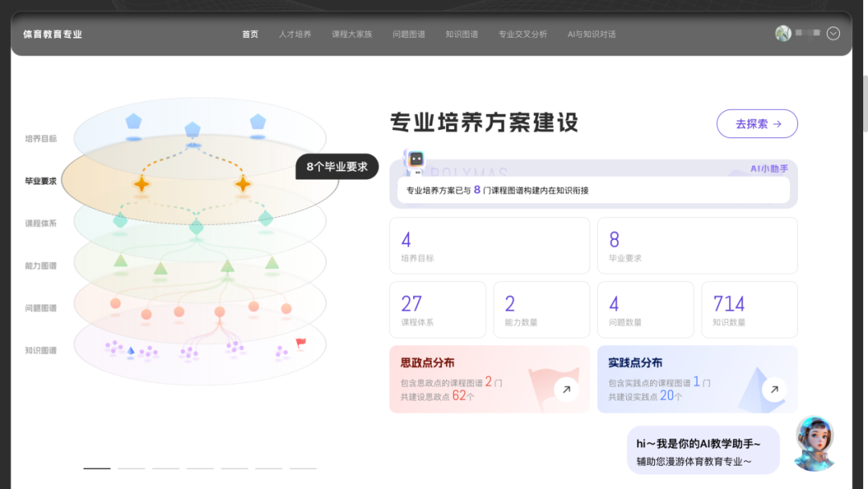
Task: Click the arrow icon on 思政点分布 card
Action: (566, 389)
